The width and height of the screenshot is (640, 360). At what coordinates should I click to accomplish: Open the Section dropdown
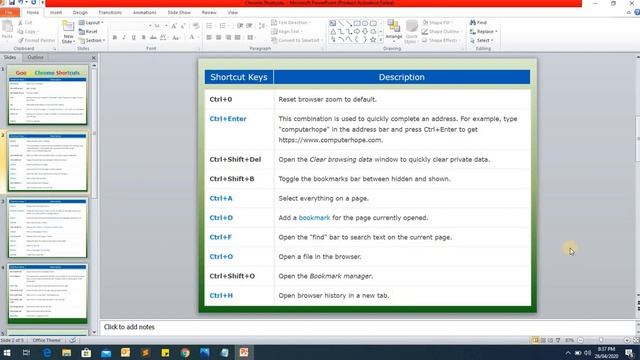92,40
